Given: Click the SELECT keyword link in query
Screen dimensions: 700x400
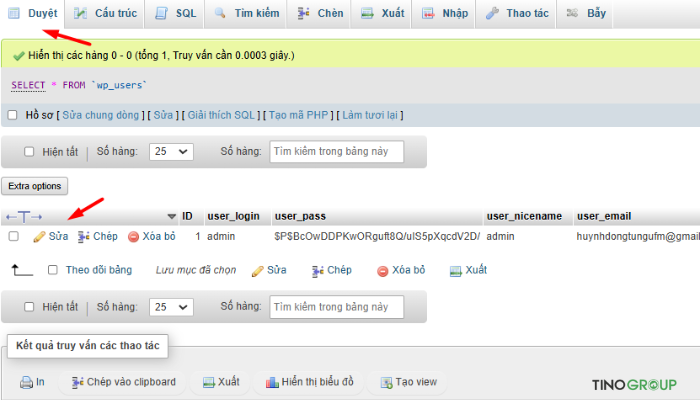Looking at the screenshot, I should pyautogui.click(x=28, y=85).
